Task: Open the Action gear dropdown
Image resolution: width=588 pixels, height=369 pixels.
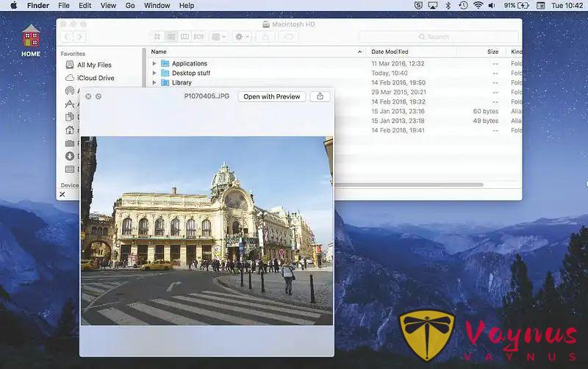Action: pos(241,36)
